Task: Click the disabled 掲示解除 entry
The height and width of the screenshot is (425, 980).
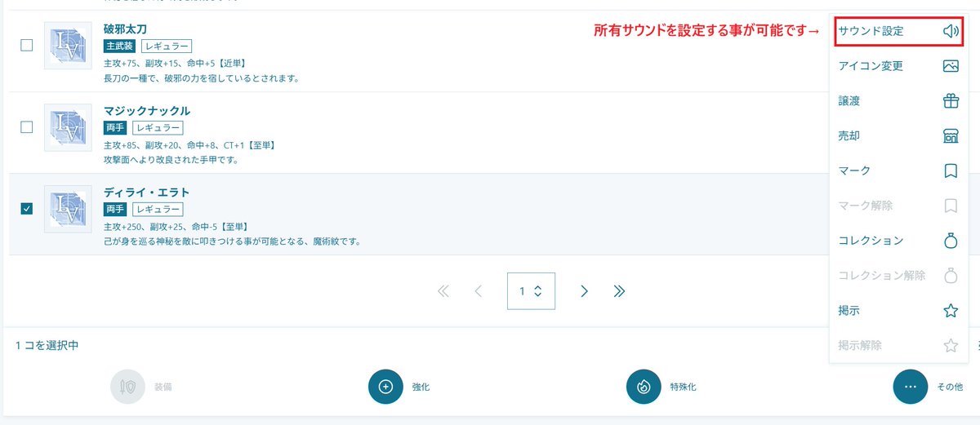Action: point(898,346)
